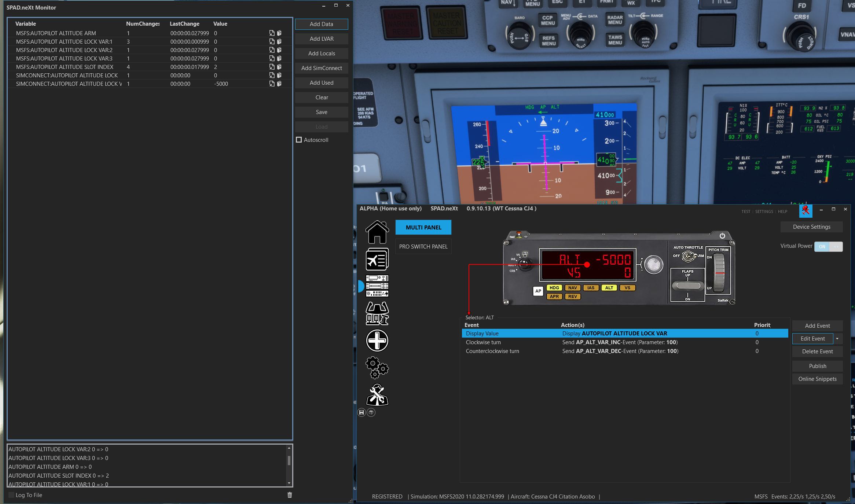855x504 pixels.
Task: Enable the Log To File option
Action: click(11, 495)
